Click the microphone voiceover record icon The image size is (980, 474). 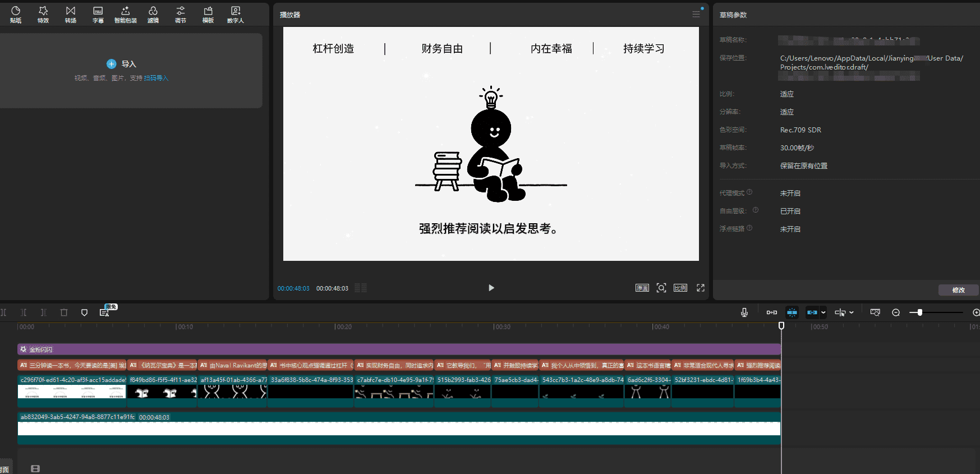point(744,312)
